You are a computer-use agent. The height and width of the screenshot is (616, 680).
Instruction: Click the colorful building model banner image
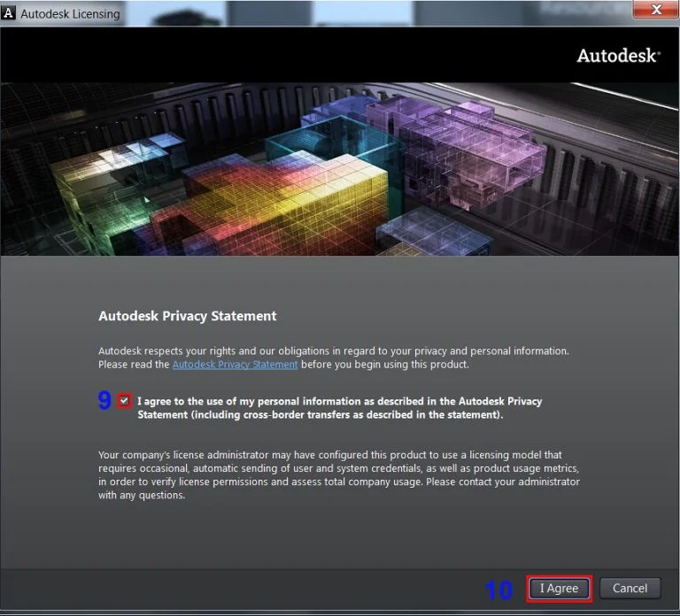coord(340,169)
